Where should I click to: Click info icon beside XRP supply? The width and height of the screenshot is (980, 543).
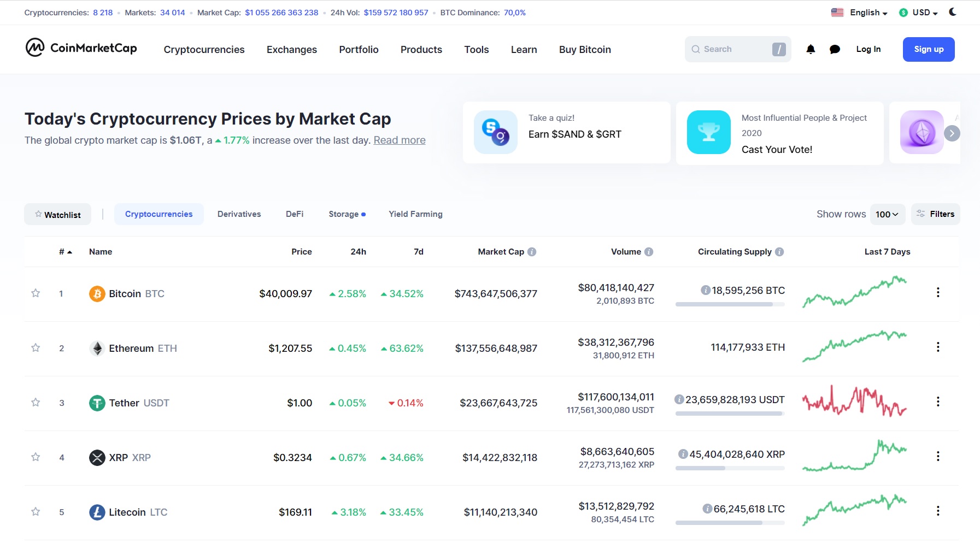tap(683, 454)
